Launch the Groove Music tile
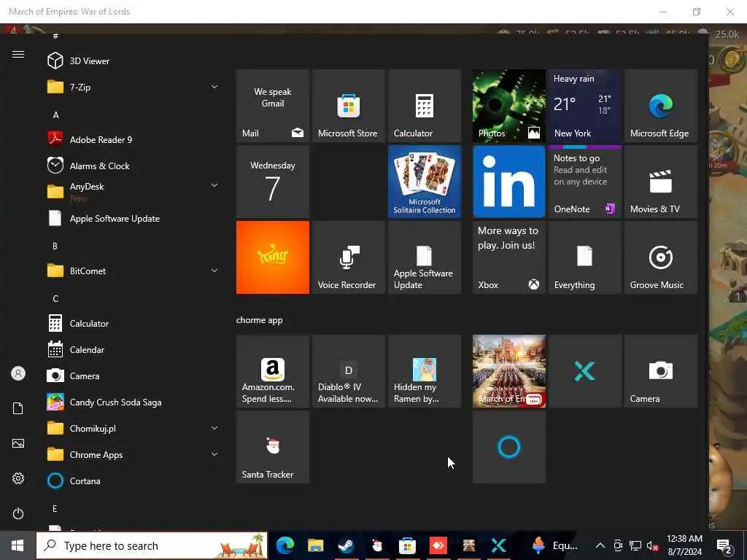The image size is (747, 560). pos(661,257)
